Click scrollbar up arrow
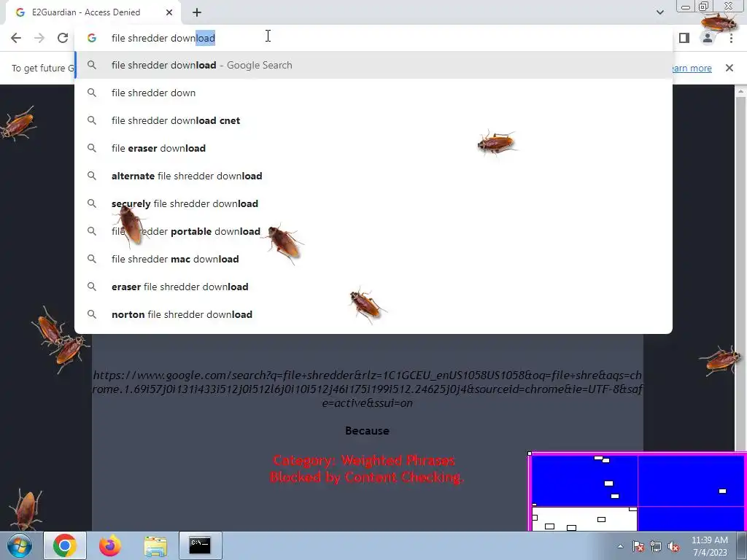747x560 pixels. (x=741, y=91)
